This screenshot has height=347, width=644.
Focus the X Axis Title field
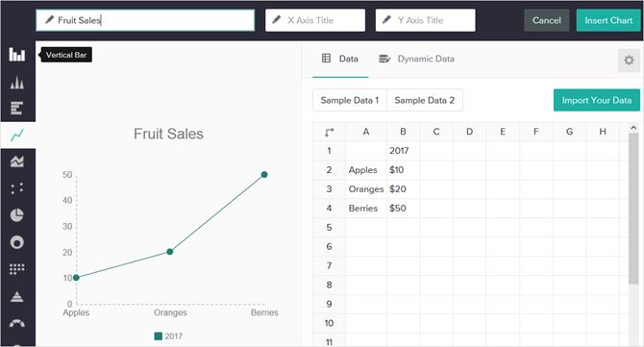pyautogui.click(x=315, y=20)
